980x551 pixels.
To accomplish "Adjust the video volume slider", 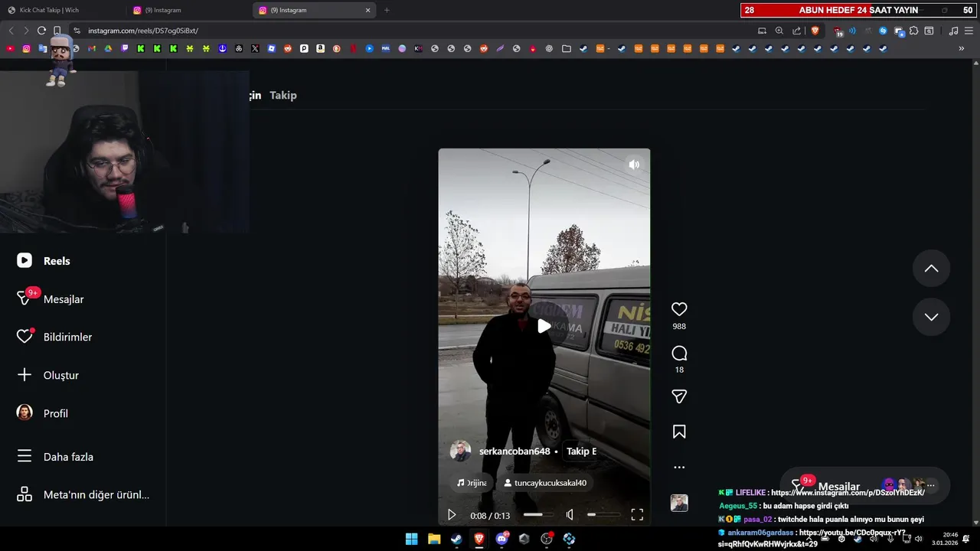I will click(x=603, y=515).
